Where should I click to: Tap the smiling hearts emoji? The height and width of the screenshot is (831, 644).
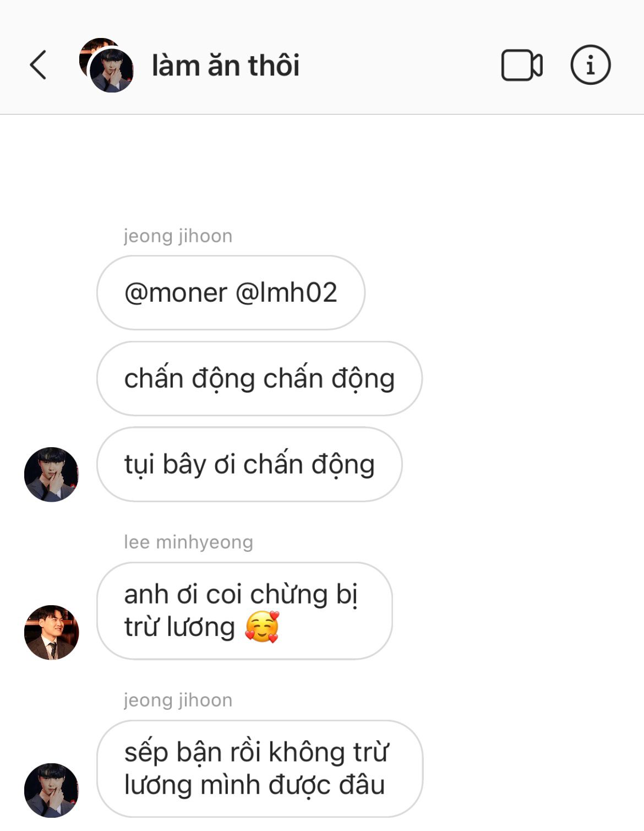(x=262, y=627)
